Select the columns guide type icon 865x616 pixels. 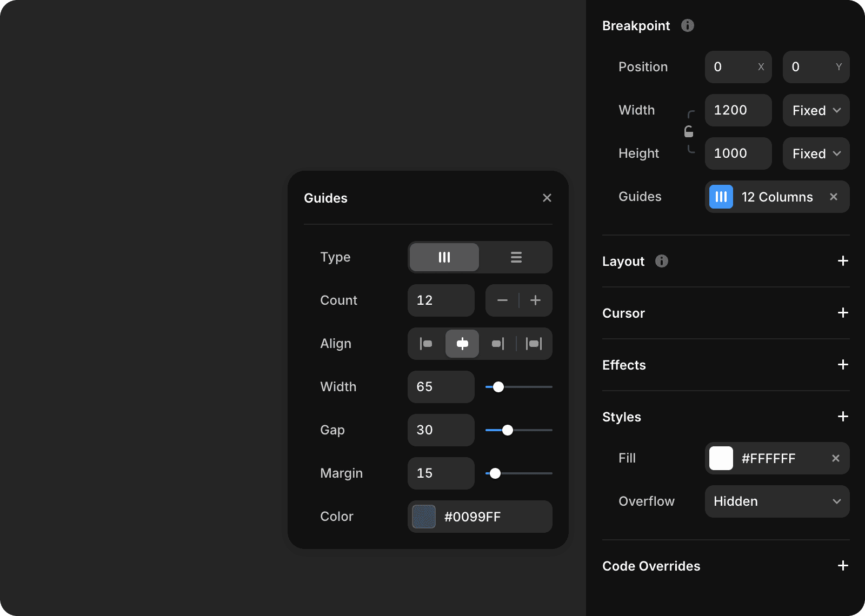tap(444, 257)
